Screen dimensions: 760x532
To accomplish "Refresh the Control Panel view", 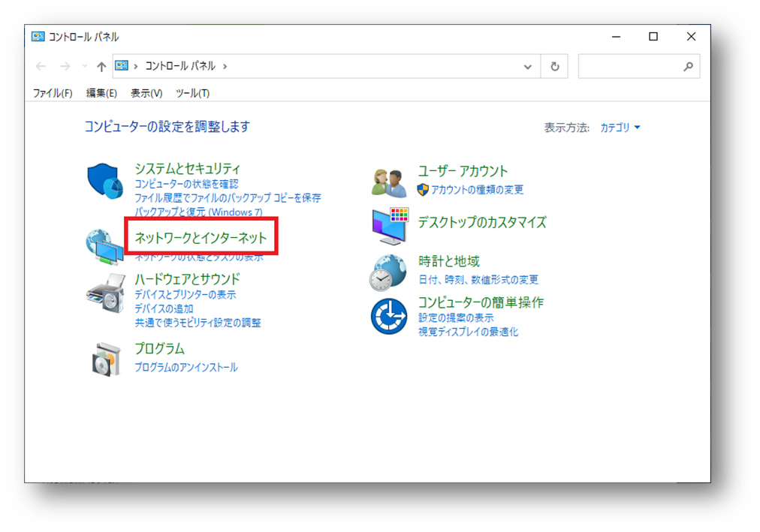I will point(554,66).
